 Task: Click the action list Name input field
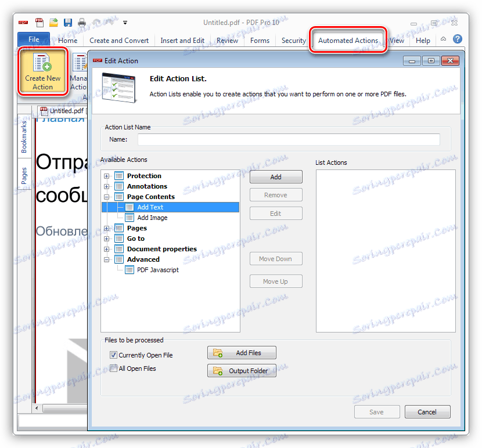tap(289, 139)
